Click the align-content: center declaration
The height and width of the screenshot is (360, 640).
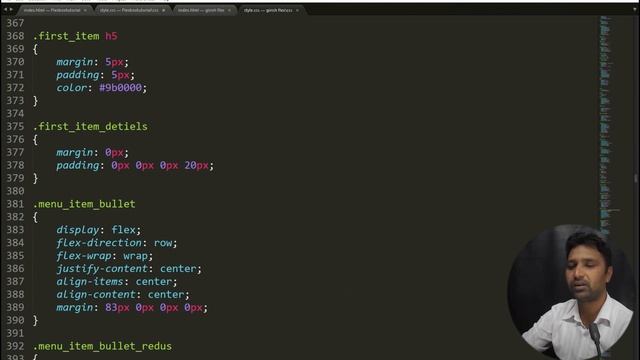click(x=123, y=295)
